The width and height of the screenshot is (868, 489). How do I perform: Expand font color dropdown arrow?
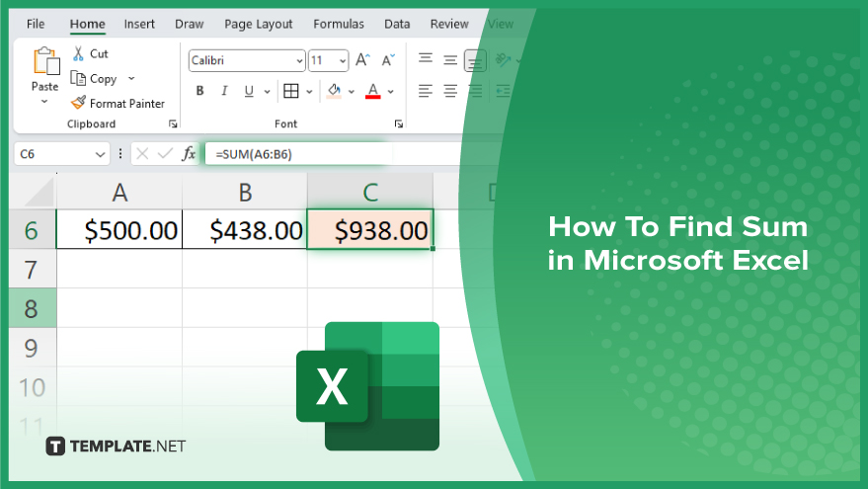390,91
